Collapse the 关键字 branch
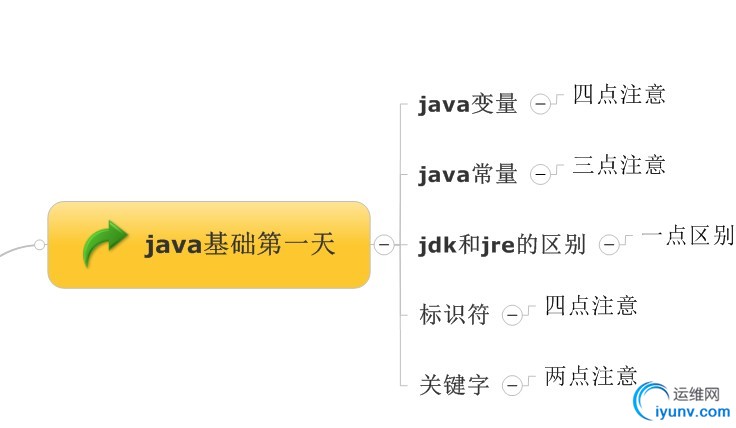Screen dimensions: 736x428 pos(512,385)
